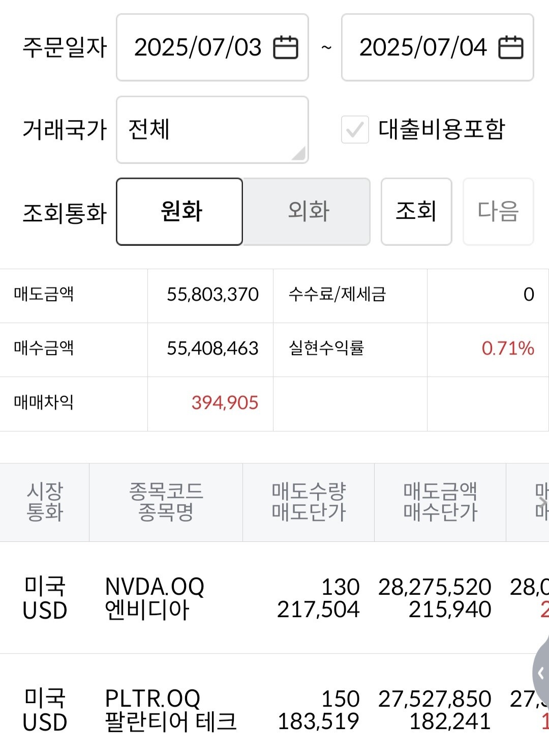Toggle the 대출비용포함 checkbox
Screen dimensions: 549x756
tap(355, 130)
